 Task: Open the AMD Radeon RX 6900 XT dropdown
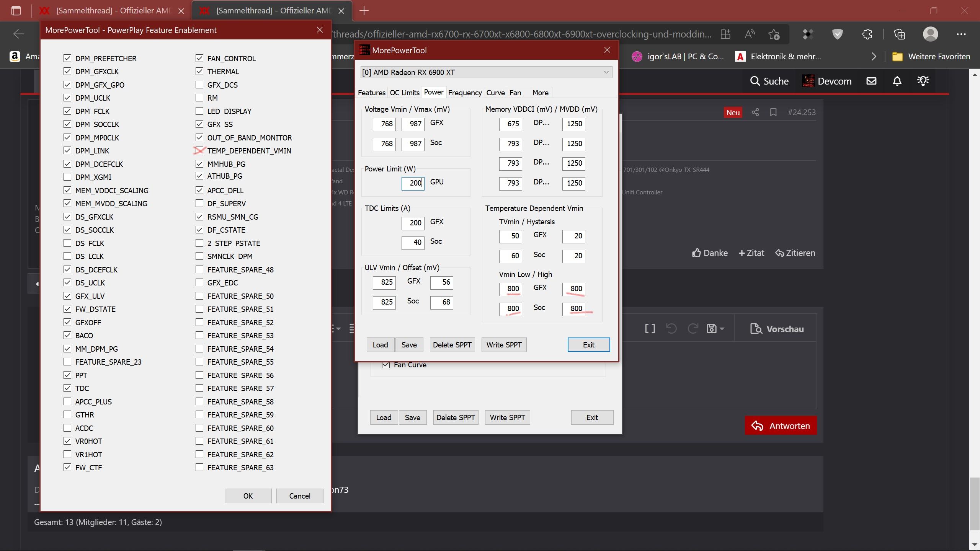tap(486, 72)
